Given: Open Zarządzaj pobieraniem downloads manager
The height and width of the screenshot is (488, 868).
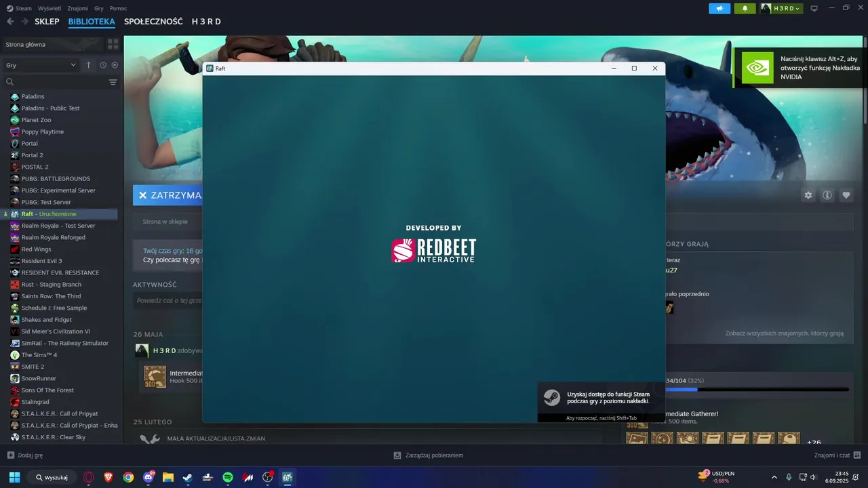Looking at the screenshot, I should click(429, 455).
